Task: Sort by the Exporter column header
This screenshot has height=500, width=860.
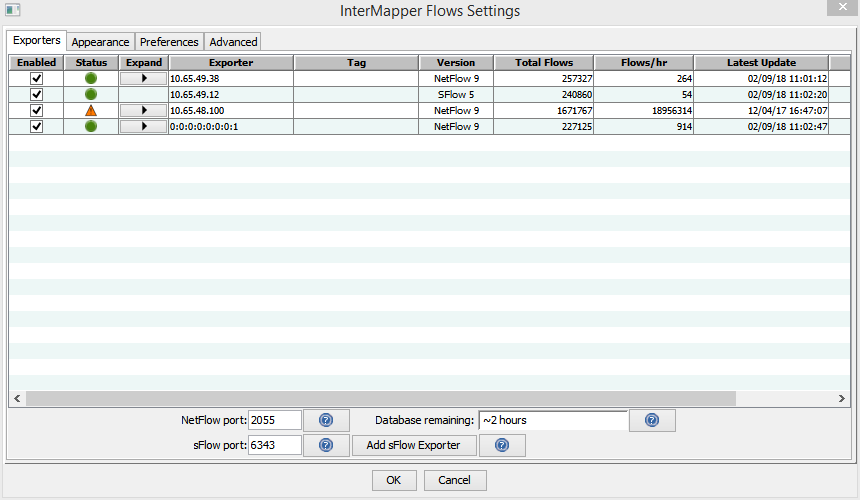Action: pos(231,62)
